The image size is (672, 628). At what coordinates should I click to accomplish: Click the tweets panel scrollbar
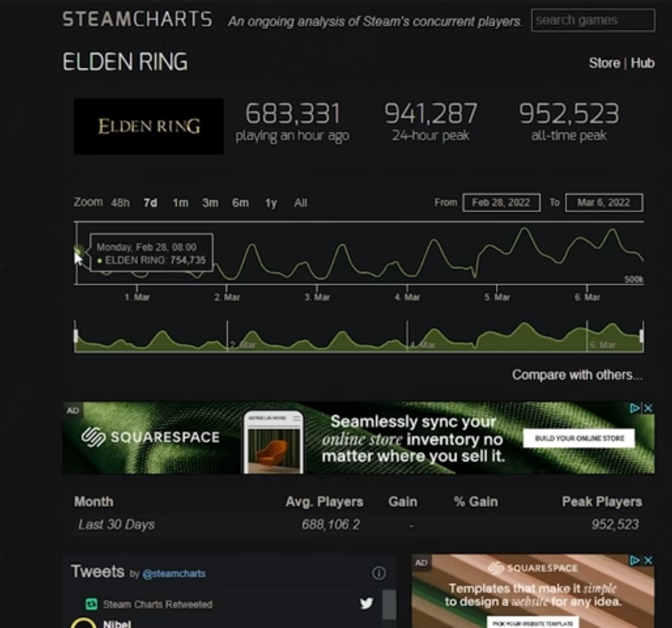(389, 604)
